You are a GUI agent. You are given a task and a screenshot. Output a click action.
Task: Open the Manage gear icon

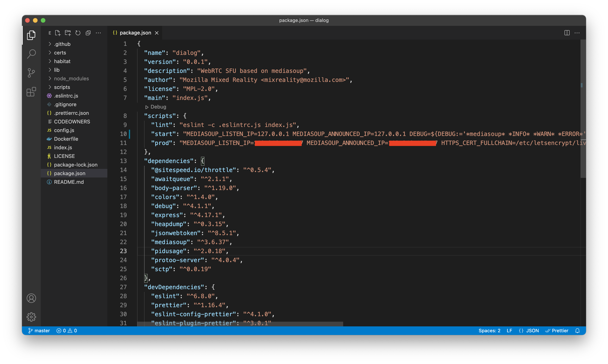pyautogui.click(x=31, y=317)
